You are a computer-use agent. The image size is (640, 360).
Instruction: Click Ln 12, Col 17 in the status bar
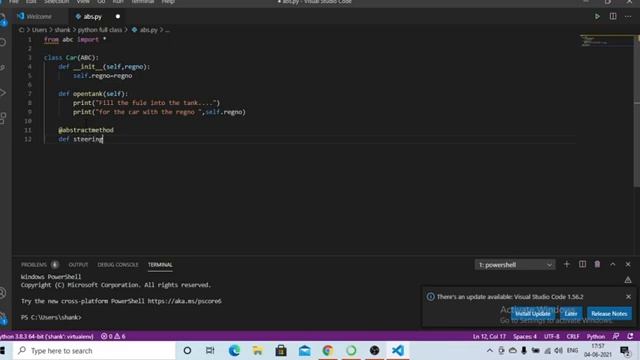489,336
